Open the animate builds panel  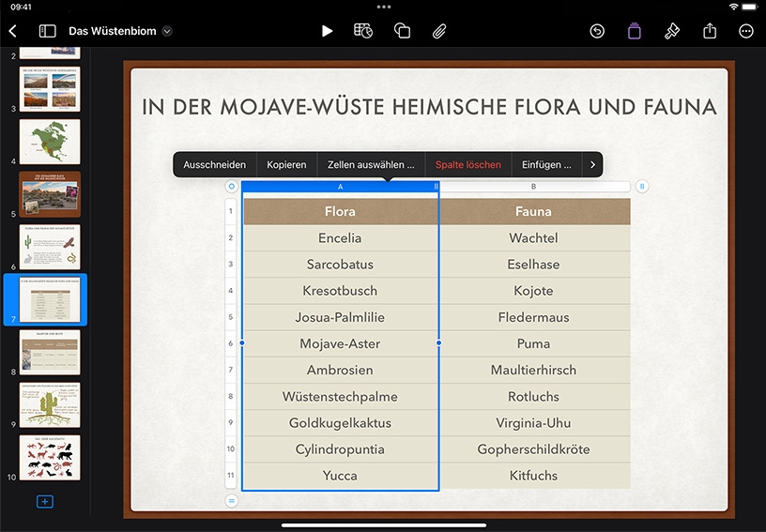pos(634,31)
